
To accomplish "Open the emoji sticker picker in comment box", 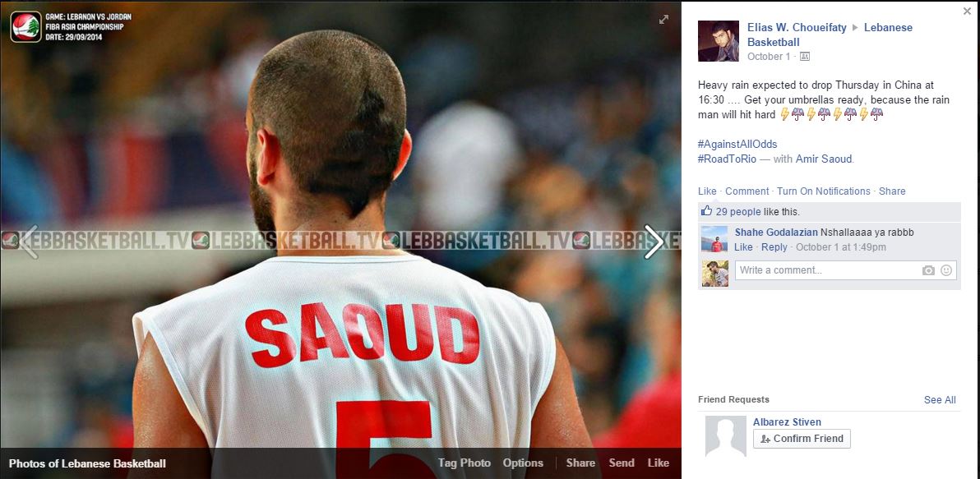I will click(x=946, y=270).
